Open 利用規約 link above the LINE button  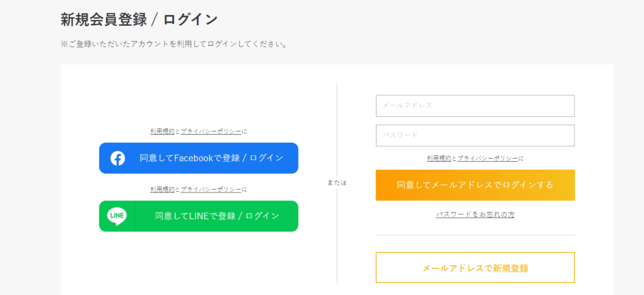coord(162,189)
